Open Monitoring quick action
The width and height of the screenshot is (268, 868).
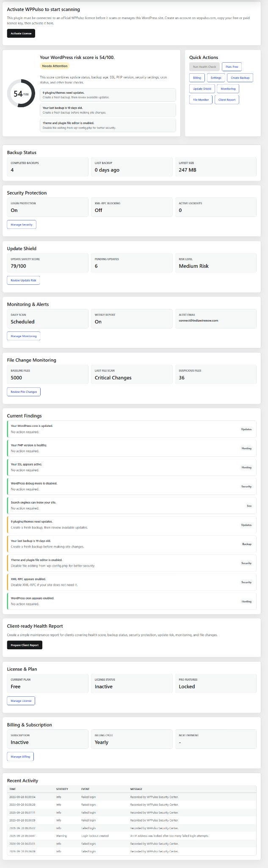tap(228, 89)
